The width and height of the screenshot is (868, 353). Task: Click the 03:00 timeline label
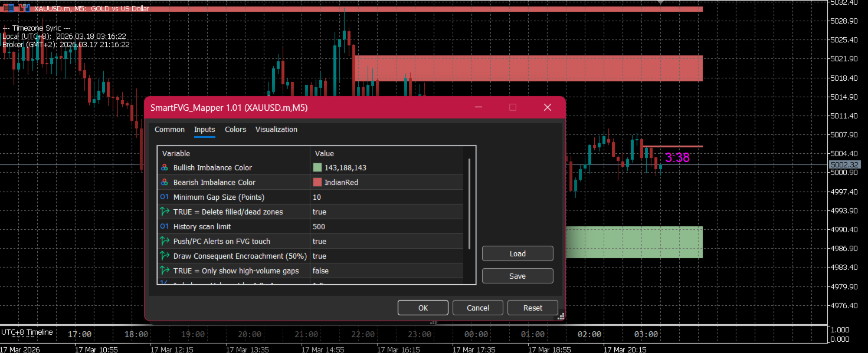pos(646,334)
